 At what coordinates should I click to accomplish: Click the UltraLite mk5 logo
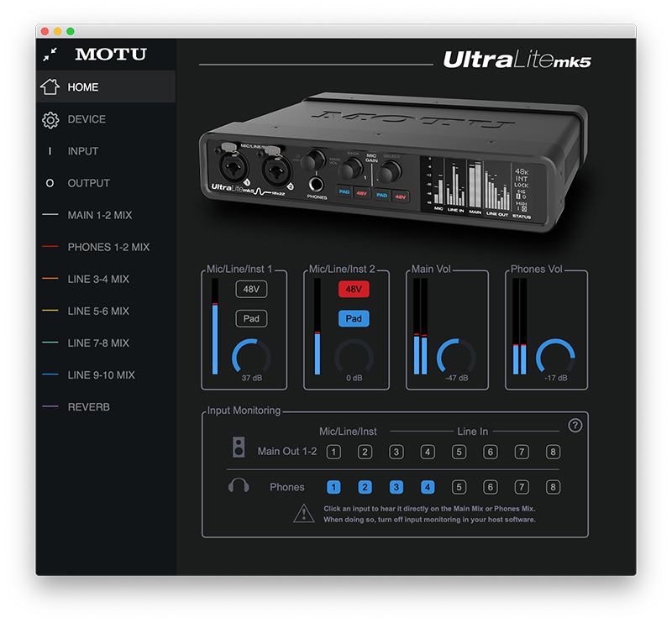click(x=517, y=60)
